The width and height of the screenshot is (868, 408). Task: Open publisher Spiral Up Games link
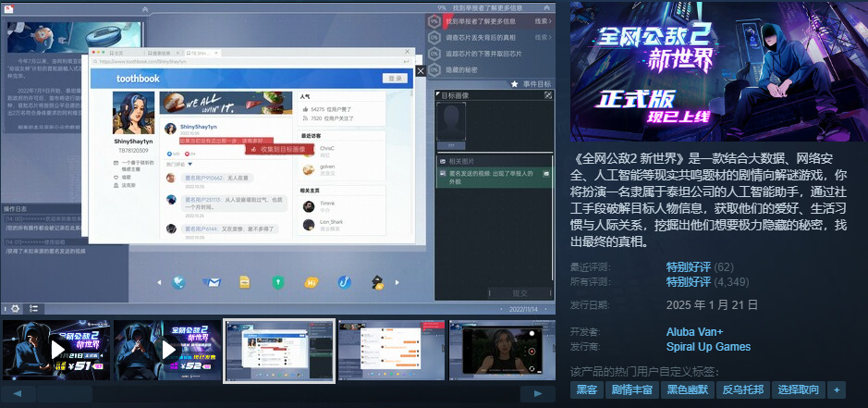[709, 347]
